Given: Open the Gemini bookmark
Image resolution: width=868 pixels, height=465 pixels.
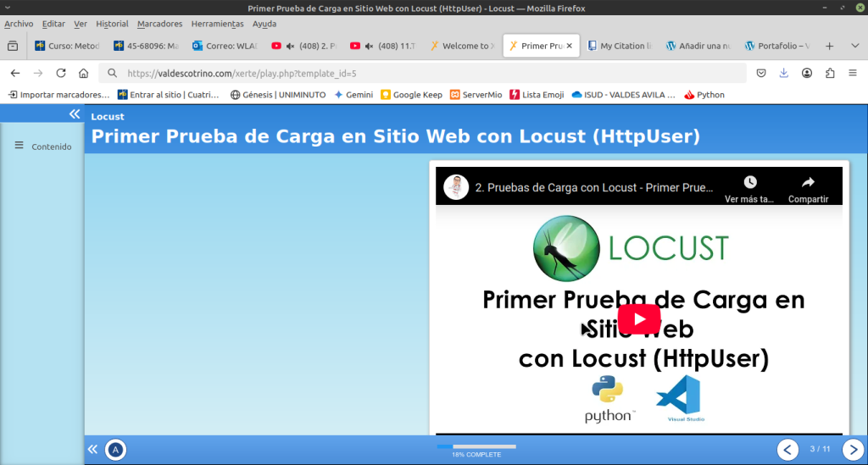Looking at the screenshot, I should pyautogui.click(x=353, y=95).
